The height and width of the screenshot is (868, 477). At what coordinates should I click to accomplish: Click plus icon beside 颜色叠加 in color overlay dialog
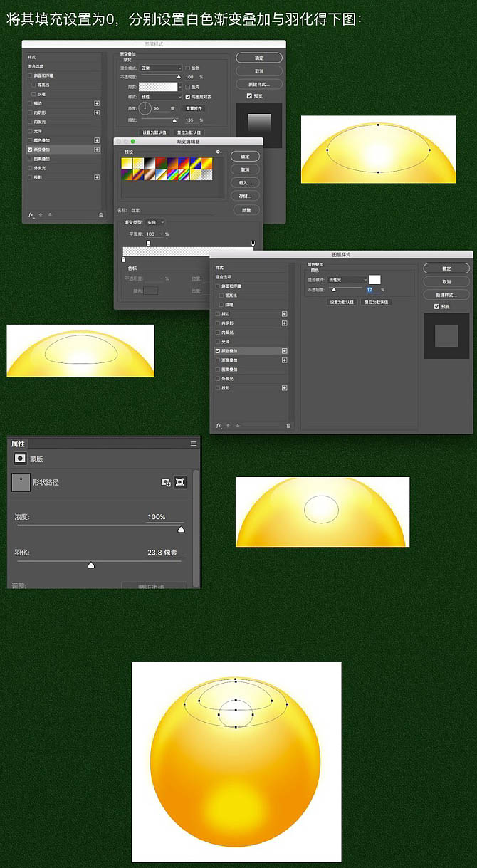(284, 351)
